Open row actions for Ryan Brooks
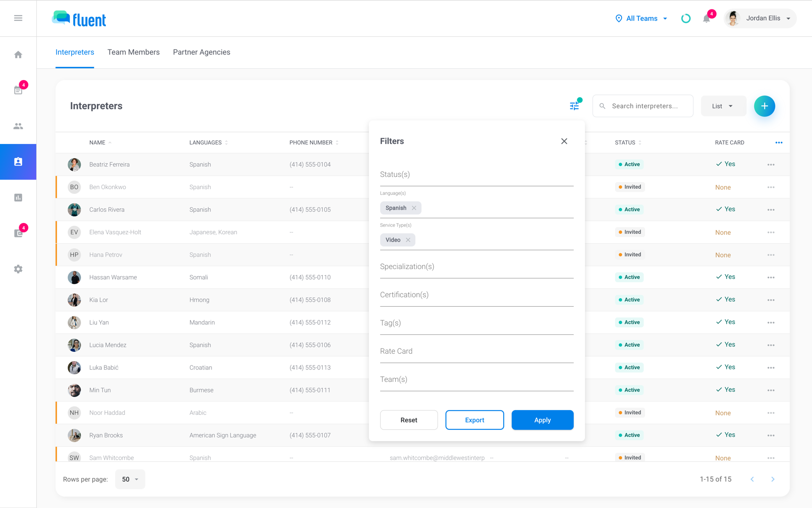This screenshot has height=508, width=812. click(771, 436)
